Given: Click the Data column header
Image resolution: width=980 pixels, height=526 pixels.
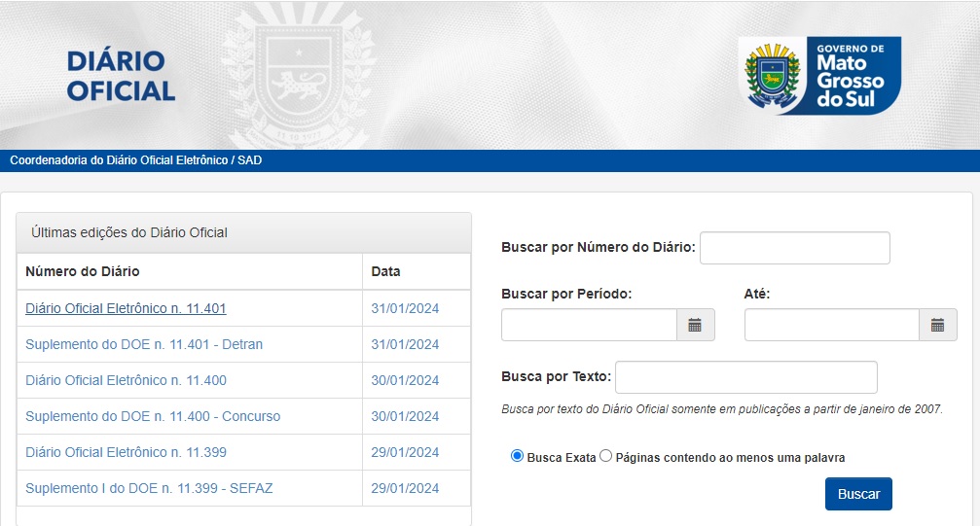Looking at the screenshot, I should pyautogui.click(x=385, y=271).
